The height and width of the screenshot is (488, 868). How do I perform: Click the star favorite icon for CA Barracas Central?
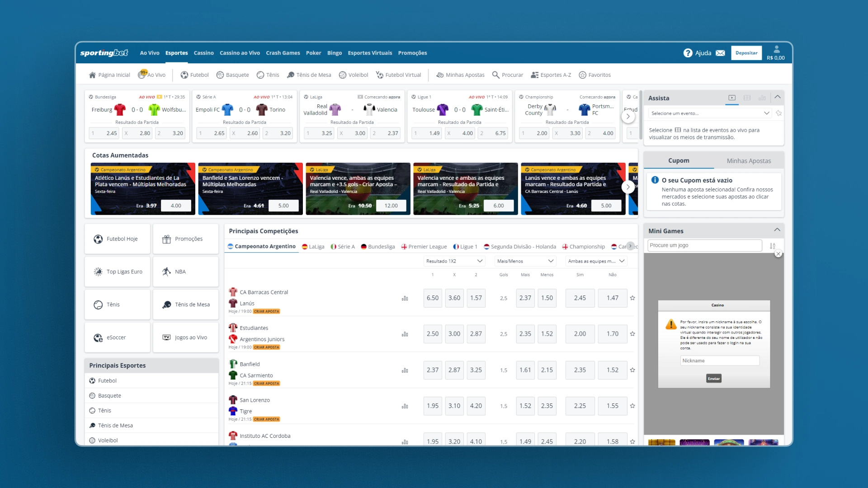coord(632,298)
